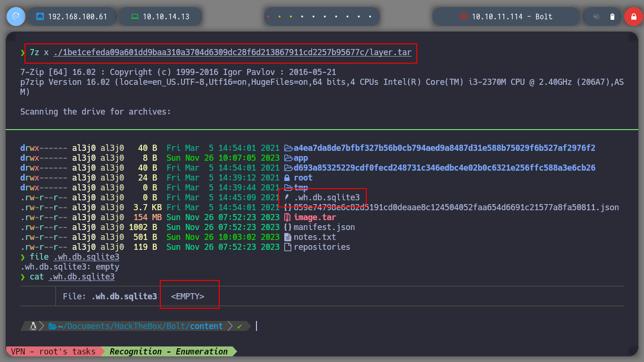Click the ~/Documents/HackTheBox/Bolt/content prompt path
Image resolution: width=644 pixels, height=362 pixels.
pos(140,326)
